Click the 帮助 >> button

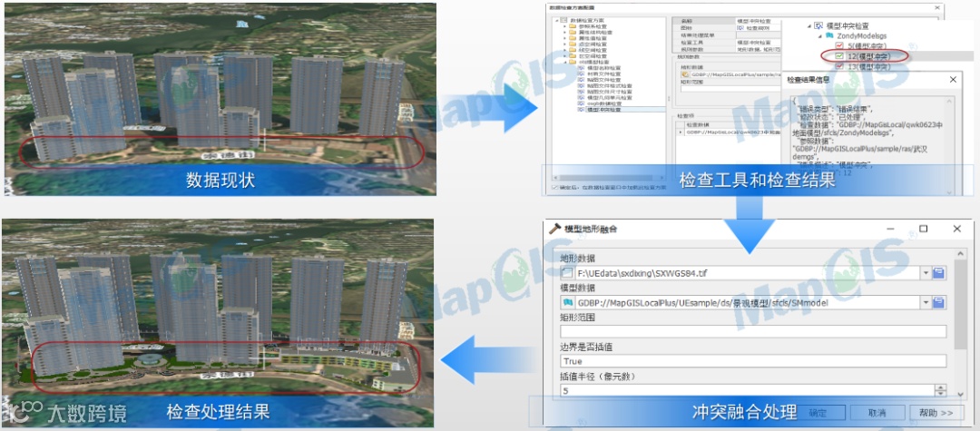click(x=936, y=413)
